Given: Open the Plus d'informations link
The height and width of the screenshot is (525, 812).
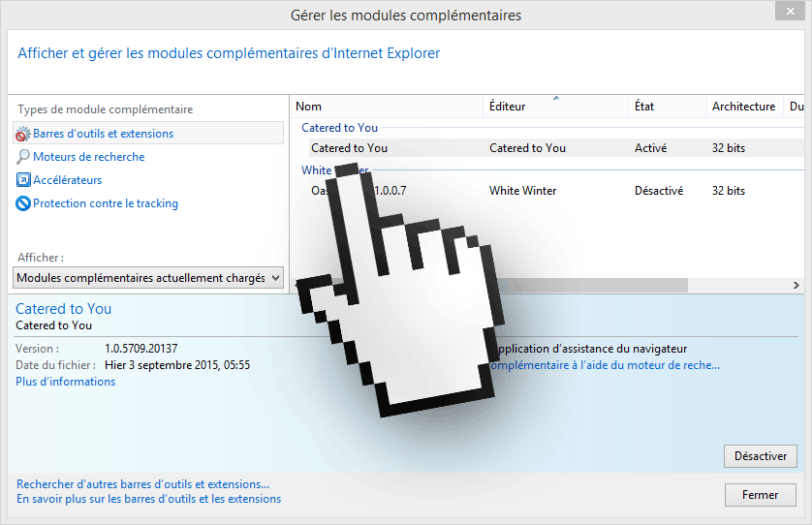Looking at the screenshot, I should click(65, 382).
